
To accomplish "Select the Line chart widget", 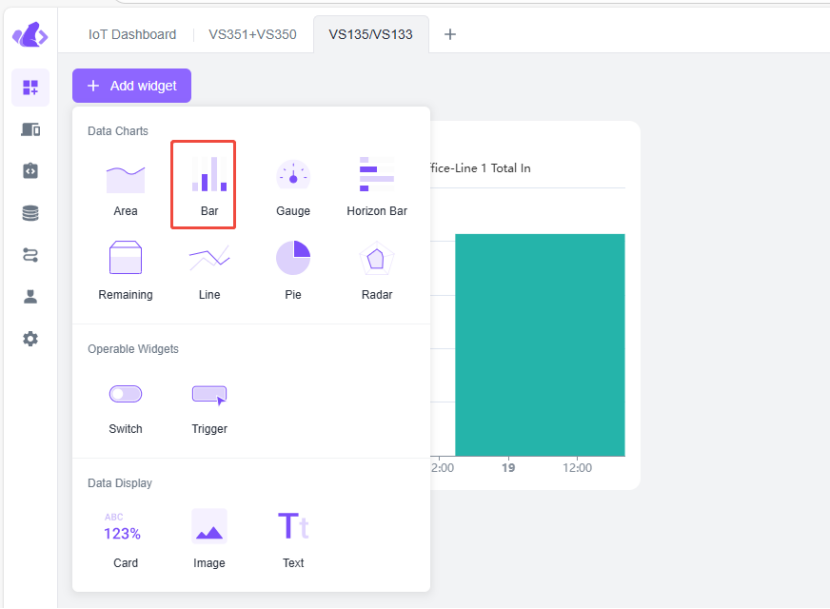I will coord(209,270).
